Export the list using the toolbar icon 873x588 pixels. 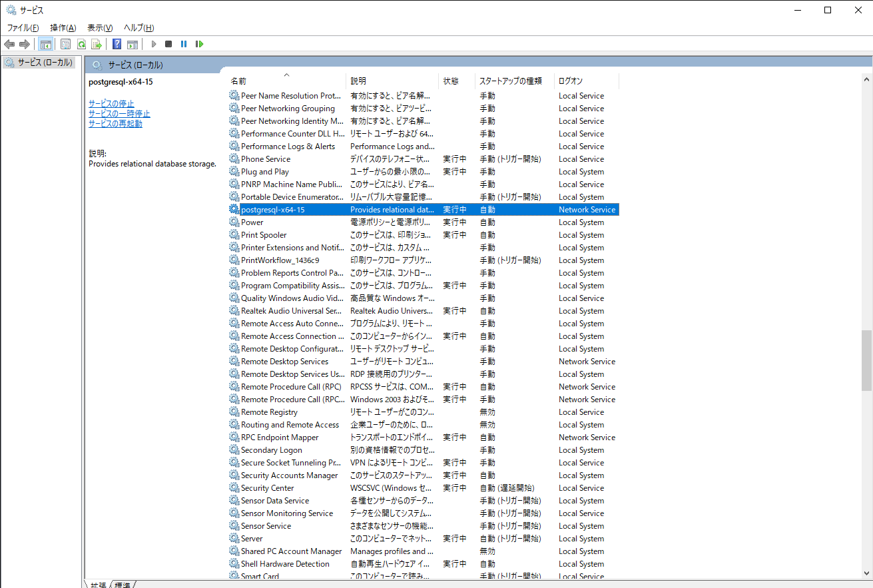[97, 44]
